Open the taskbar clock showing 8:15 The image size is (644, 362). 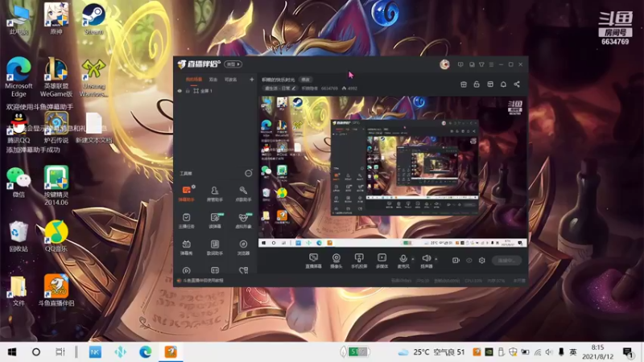pyautogui.click(x=598, y=352)
